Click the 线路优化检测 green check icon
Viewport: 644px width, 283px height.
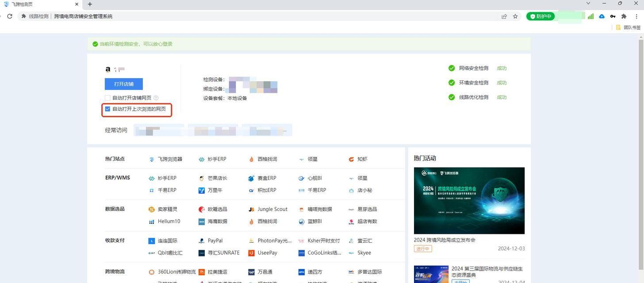point(452,97)
